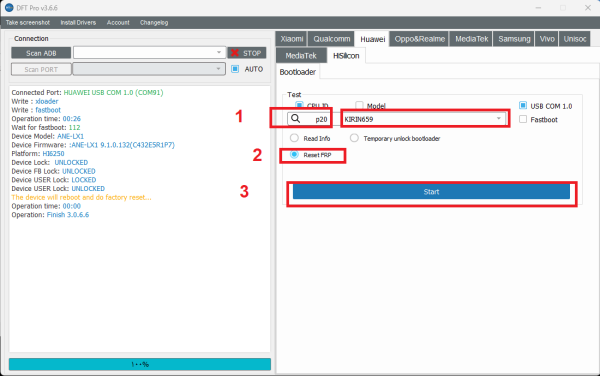600x376 pixels.
Task: Open the Install Drivers menu
Action: coord(78,23)
